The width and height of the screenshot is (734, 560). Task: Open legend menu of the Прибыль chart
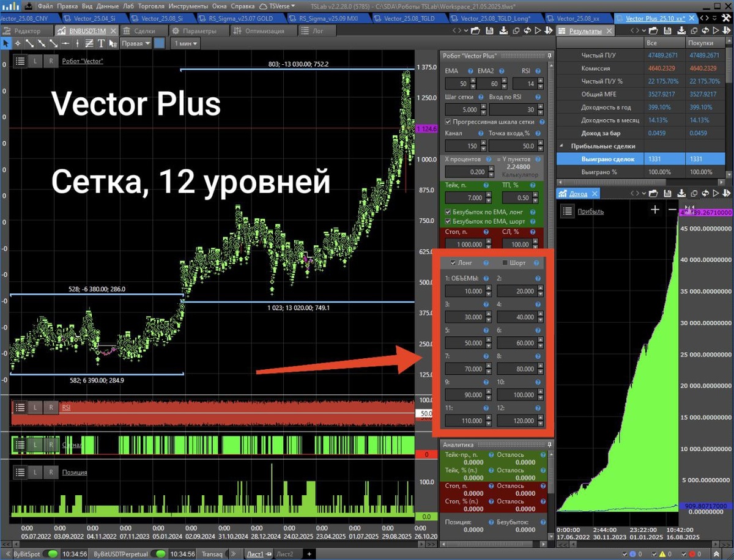pos(568,211)
